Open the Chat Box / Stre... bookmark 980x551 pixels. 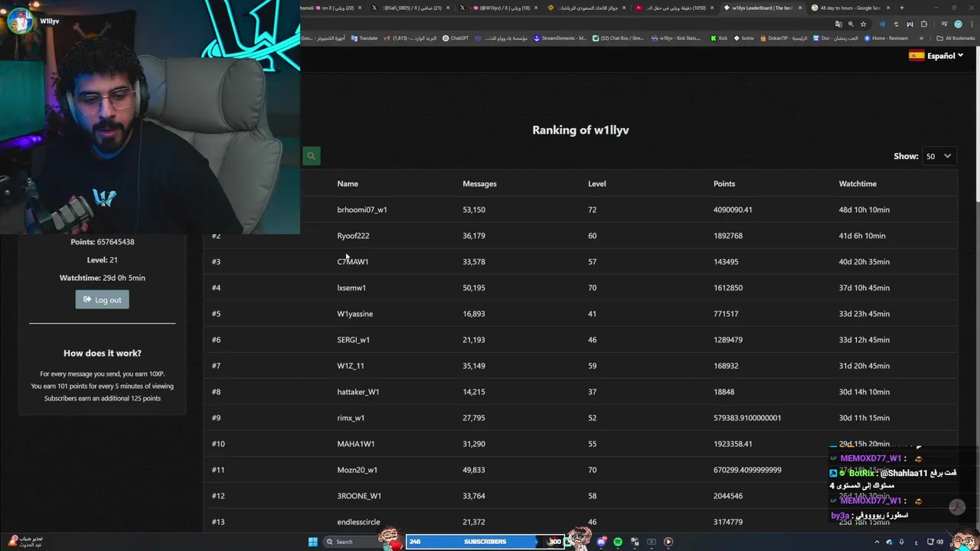[619, 38]
